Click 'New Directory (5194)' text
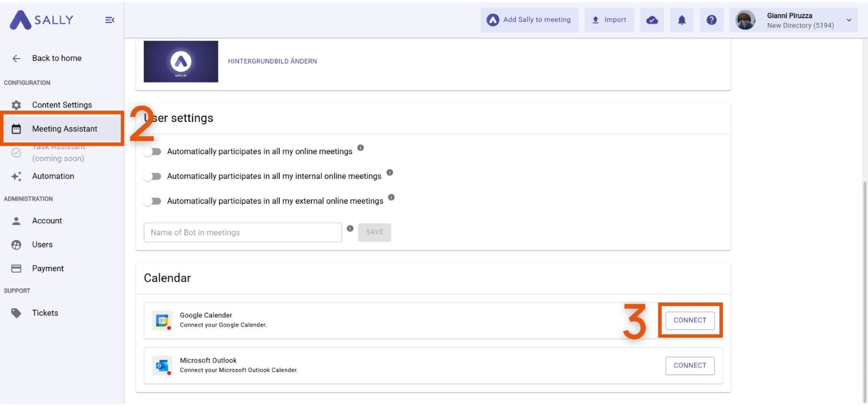Image resolution: width=868 pixels, height=407 pixels. (x=800, y=26)
